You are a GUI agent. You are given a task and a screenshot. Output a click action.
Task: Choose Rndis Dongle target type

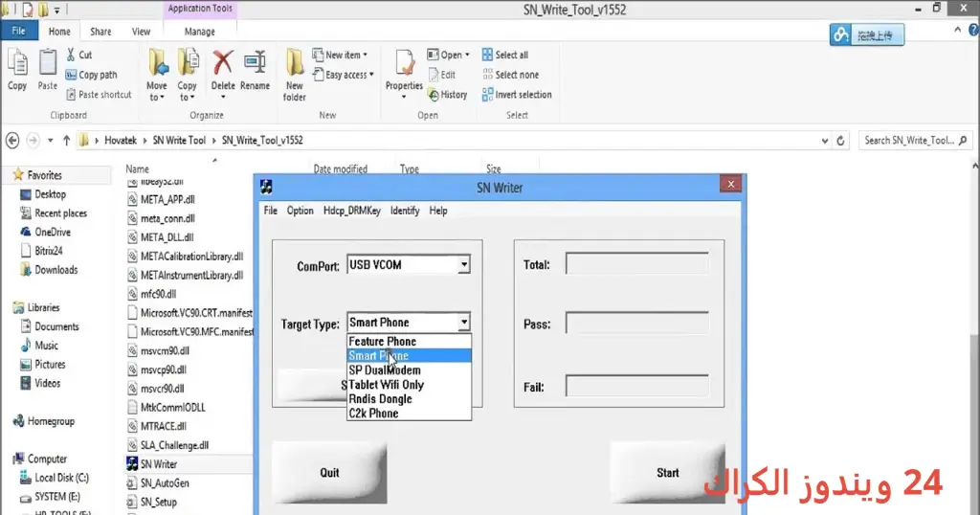tap(409, 399)
